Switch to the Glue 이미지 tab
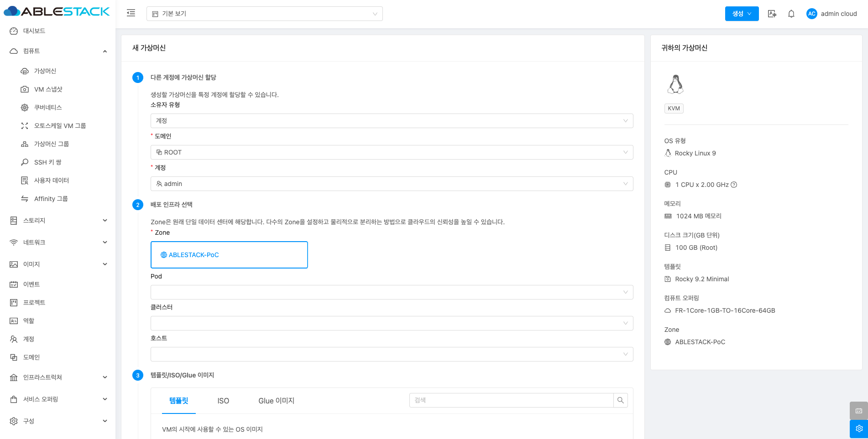 pos(276,401)
